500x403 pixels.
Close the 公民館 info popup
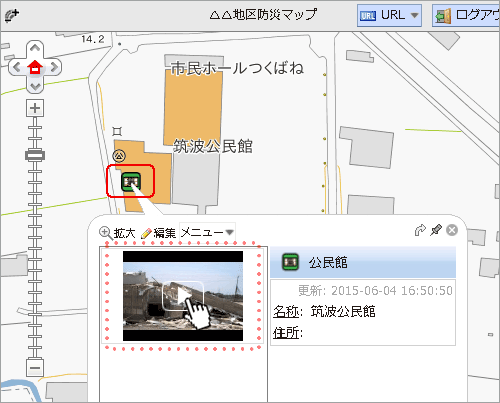click(452, 230)
